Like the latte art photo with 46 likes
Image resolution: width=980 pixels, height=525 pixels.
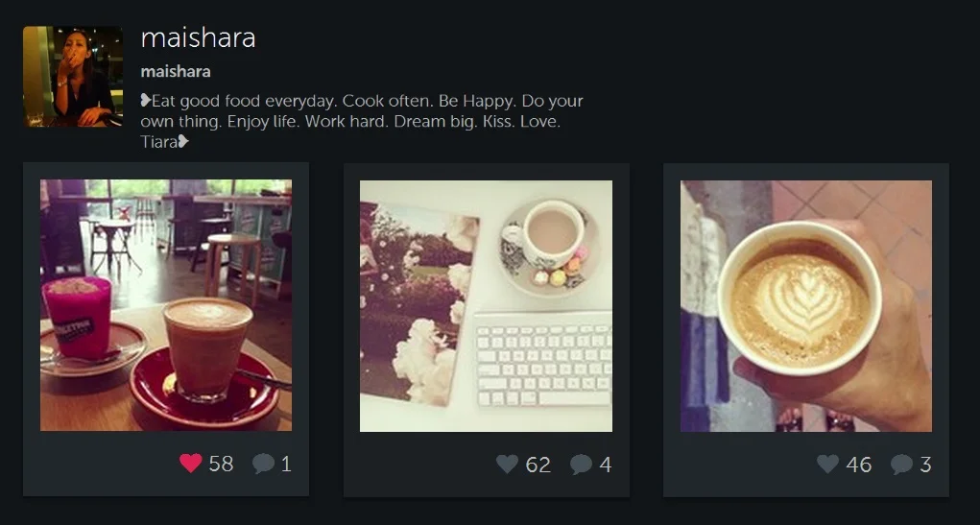827,464
